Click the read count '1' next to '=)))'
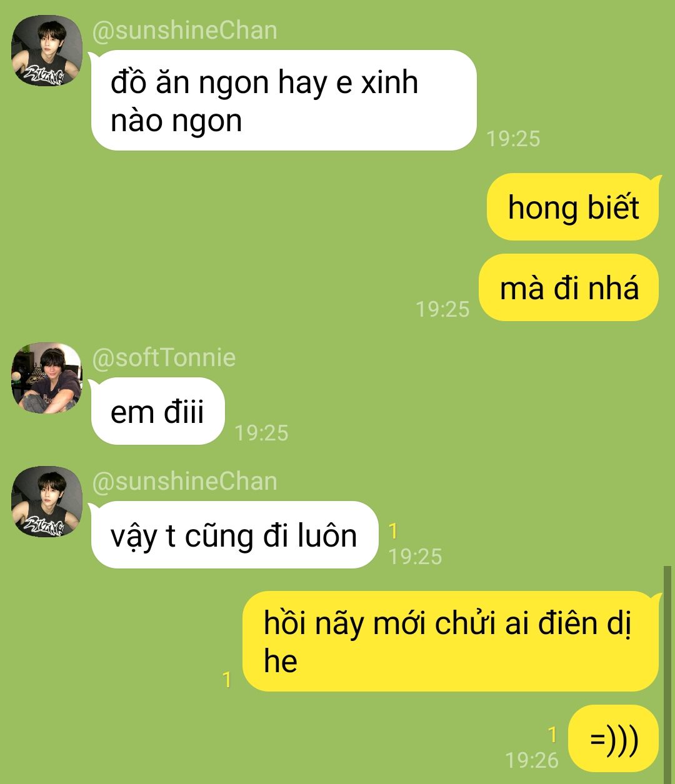This screenshot has width=675, height=784. (x=552, y=735)
